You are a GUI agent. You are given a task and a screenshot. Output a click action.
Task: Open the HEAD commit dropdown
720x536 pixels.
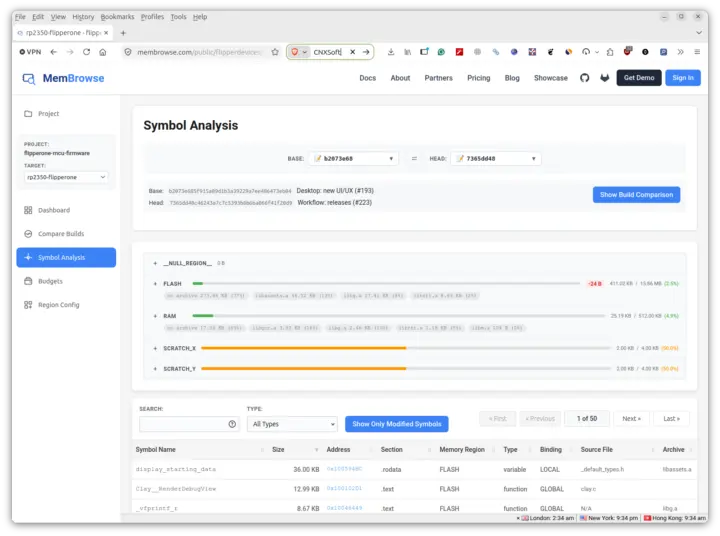tap(496, 158)
